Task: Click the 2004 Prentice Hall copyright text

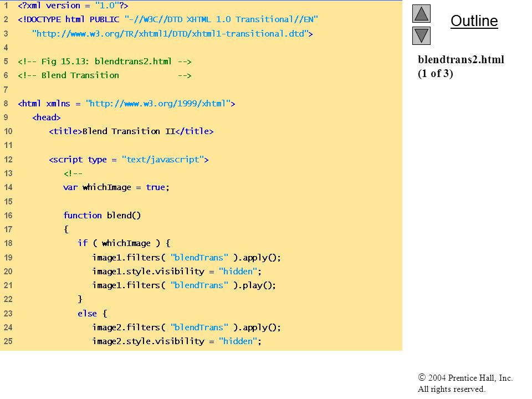Action: coord(465,377)
